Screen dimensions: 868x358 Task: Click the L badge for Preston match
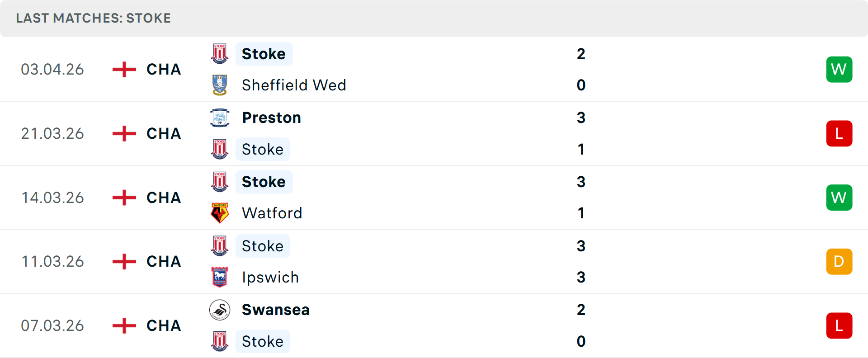839,134
